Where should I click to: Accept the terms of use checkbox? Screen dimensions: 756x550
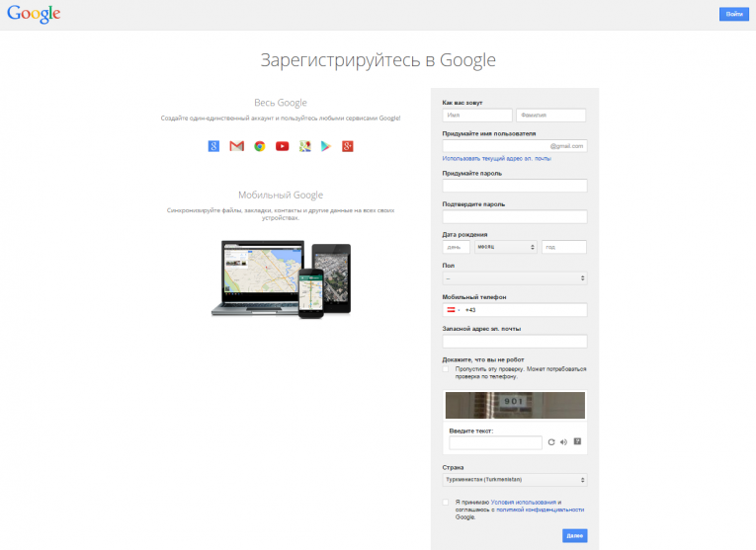tap(446, 503)
